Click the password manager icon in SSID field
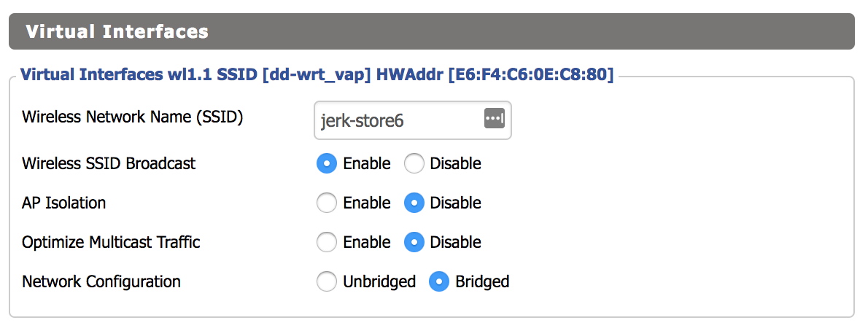The height and width of the screenshot is (331, 868). click(494, 118)
